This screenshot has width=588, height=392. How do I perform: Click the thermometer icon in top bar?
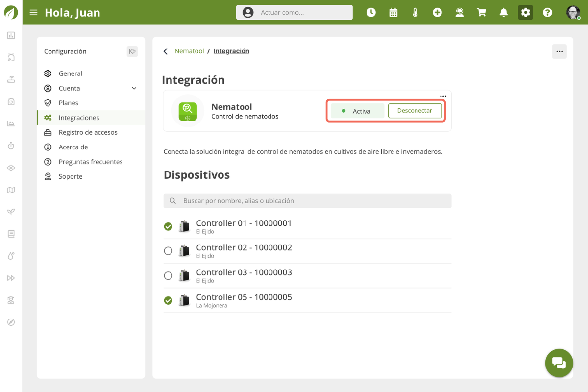(x=415, y=13)
